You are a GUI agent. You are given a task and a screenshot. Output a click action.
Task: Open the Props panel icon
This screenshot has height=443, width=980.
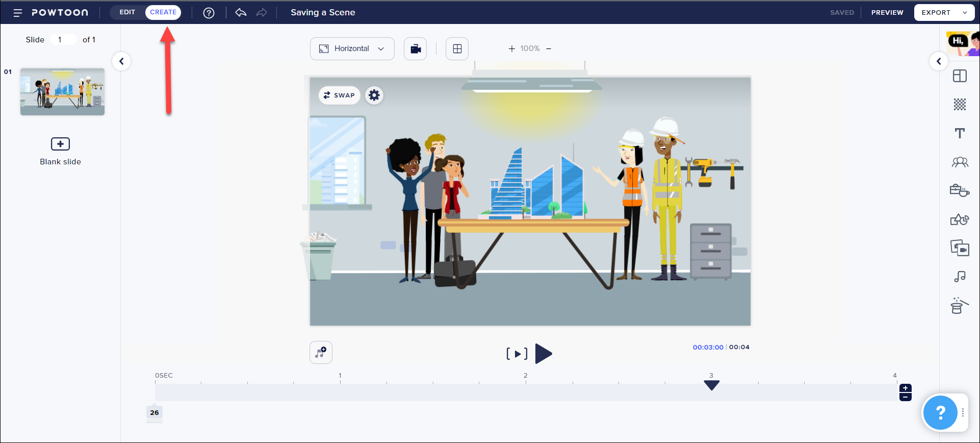960,190
